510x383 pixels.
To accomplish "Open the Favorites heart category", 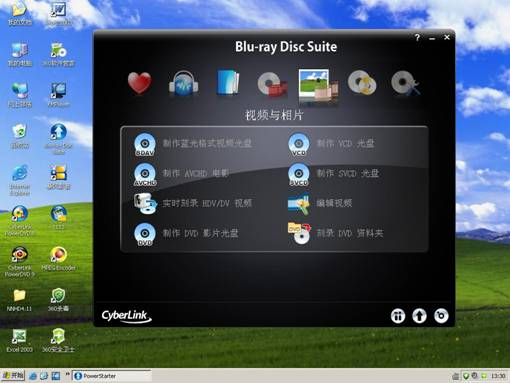I will [140, 83].
